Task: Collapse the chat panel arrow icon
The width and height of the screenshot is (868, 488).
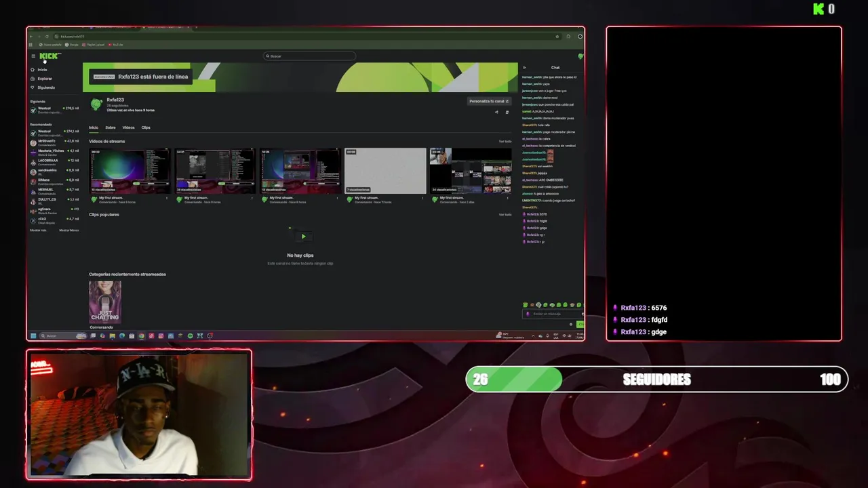Action: tap(524, 68)
